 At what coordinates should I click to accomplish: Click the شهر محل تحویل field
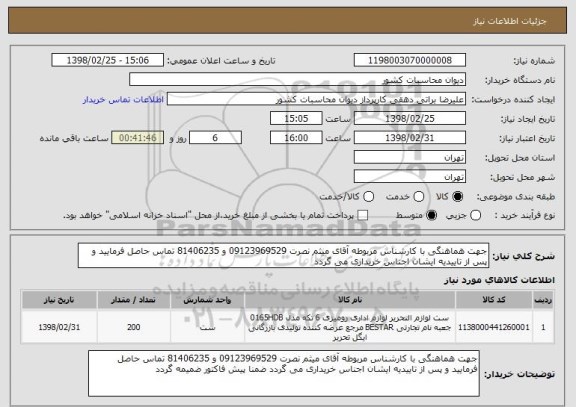click(x=410, y=177)
